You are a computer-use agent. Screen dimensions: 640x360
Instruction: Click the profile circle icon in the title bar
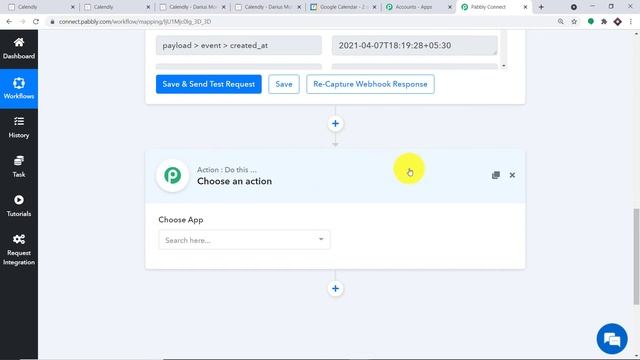coord(573,7)
